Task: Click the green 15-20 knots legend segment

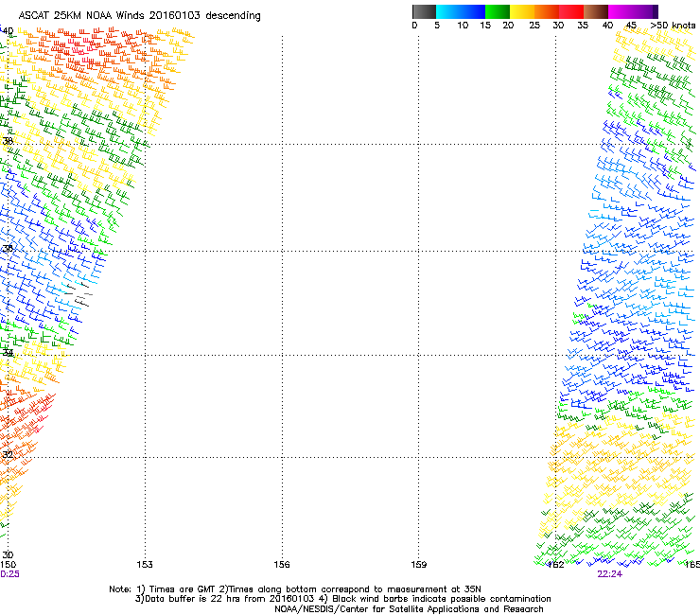Action: point(498,11)
